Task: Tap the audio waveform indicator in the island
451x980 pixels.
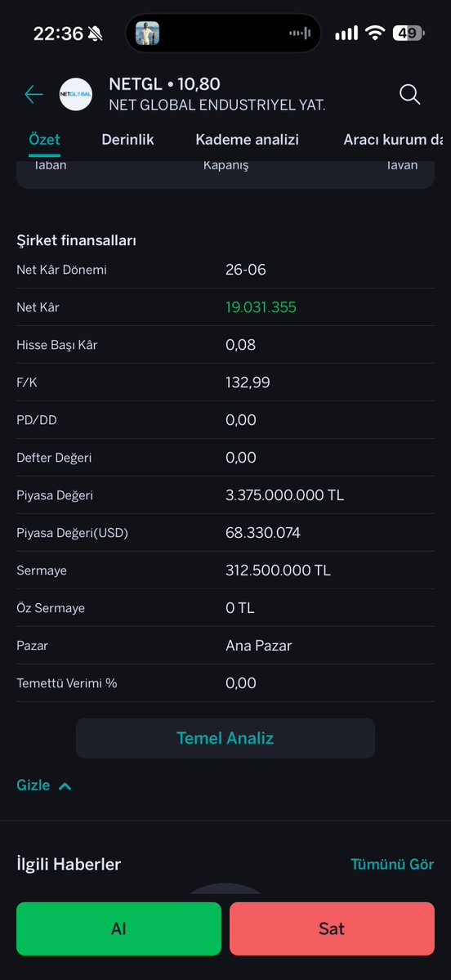Action: click(x=300, y=34)
